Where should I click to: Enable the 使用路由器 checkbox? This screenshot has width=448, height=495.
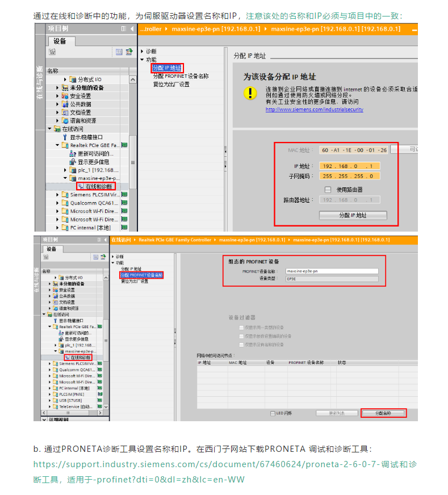[x=328, y=190]
